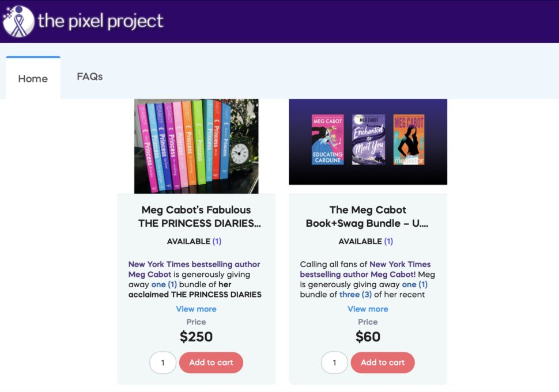Open the Meg Cabot three-book bundle image

[x=368, y=142]
